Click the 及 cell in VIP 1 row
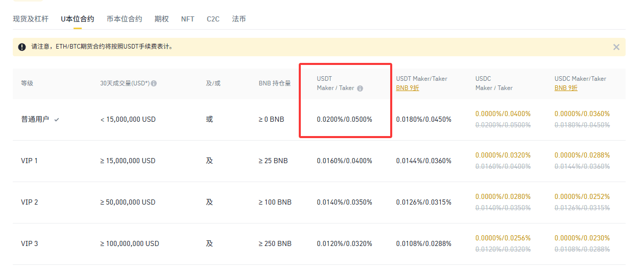644x268 pixels. click(209, 161)
